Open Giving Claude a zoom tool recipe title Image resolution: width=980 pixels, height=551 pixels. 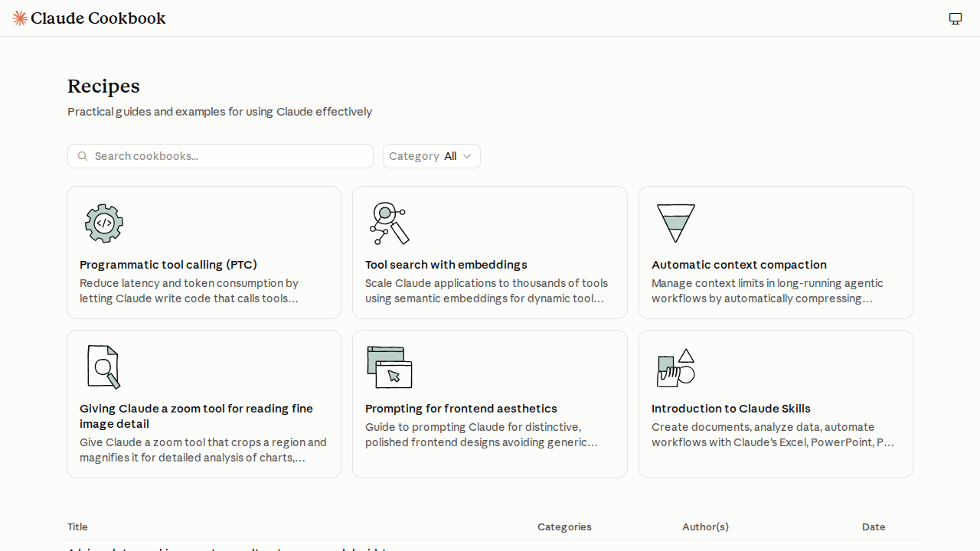(196, 416)
